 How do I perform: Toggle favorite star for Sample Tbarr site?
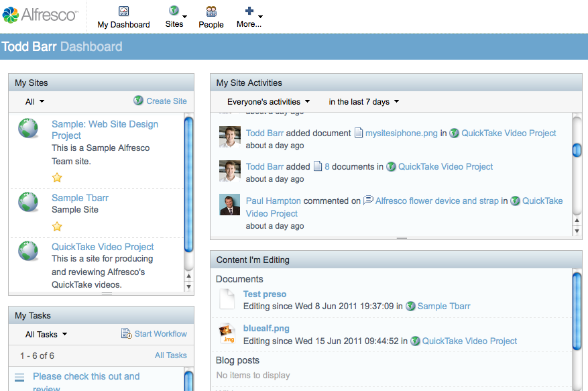click(57, 227)
